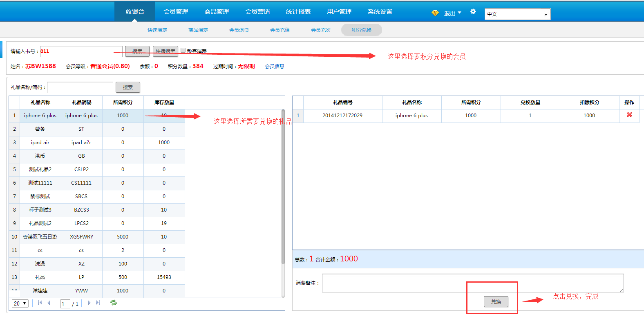This screenshot has height=330, width=644.
Task: Jump to last page of gift list
Action: click(x=98, y=303)
